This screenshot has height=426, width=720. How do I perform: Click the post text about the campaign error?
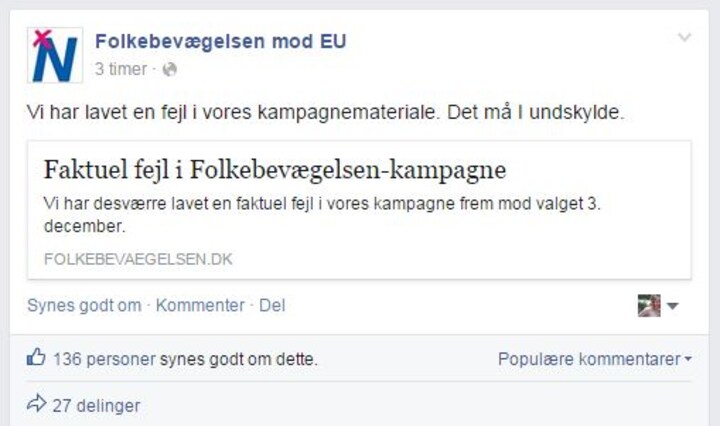click(325, 113)
